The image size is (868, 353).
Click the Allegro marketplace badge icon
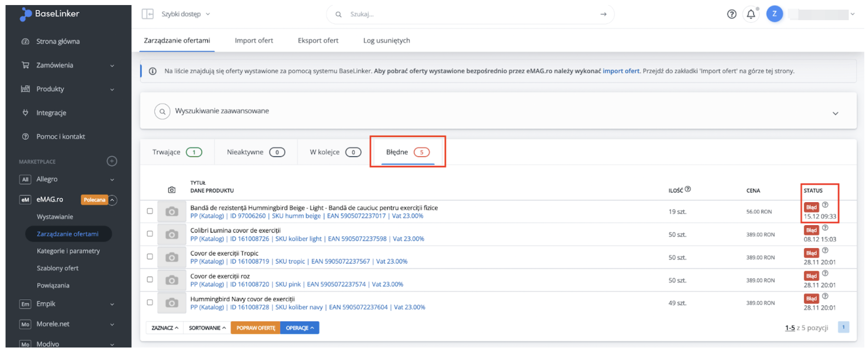pyautogui.click(x=25, y=179)
